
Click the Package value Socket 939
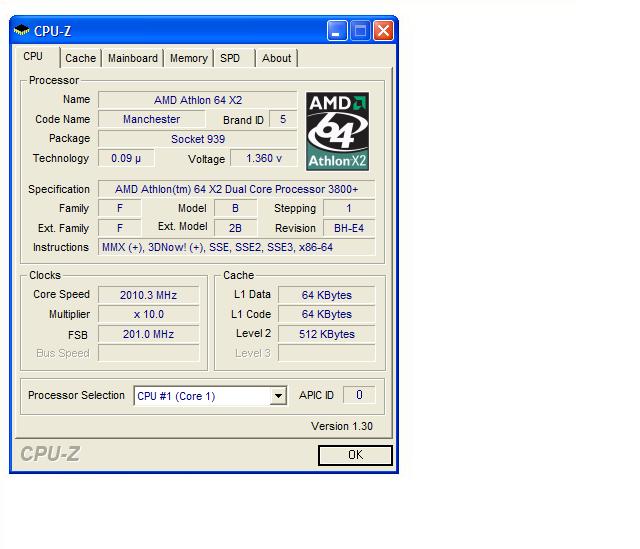coord(198,139)
